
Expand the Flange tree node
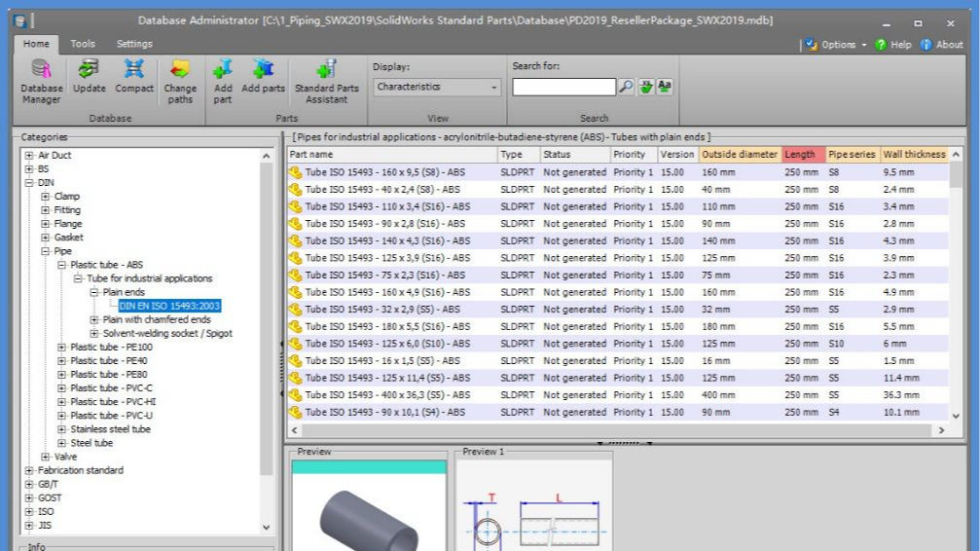tap(45, 224)
